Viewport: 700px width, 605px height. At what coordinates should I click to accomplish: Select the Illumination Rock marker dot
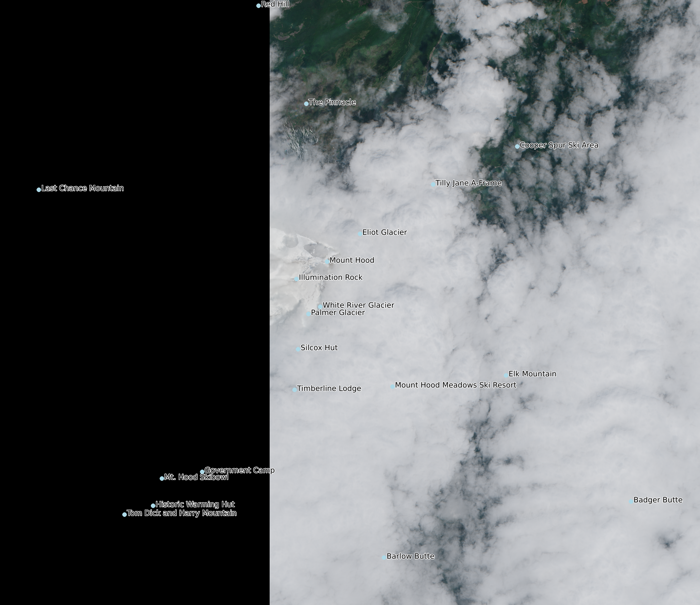pyautogui.click(x=296, y=279)
